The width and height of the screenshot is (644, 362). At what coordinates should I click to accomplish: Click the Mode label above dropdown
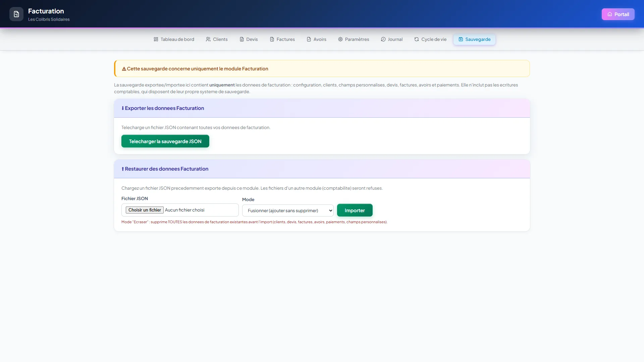tap(248, 199)
